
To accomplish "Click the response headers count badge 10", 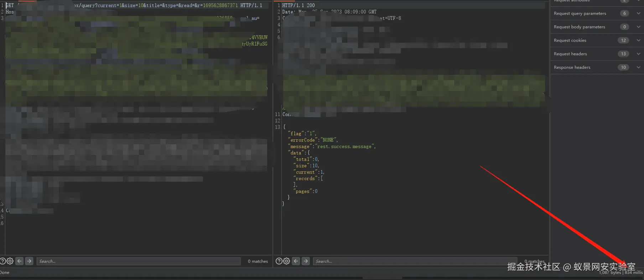I will (623, 67).
